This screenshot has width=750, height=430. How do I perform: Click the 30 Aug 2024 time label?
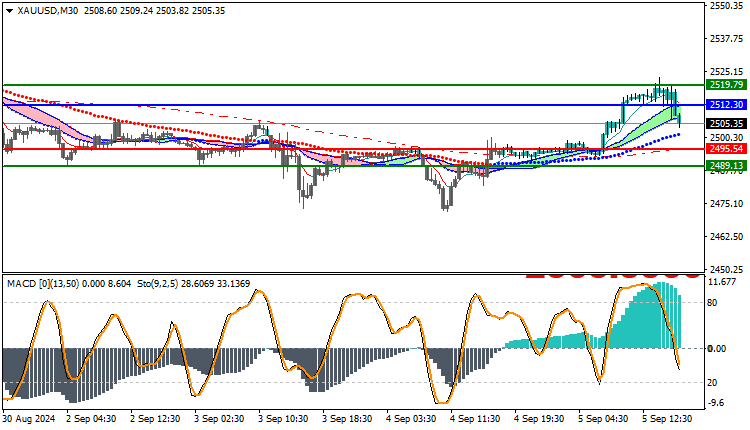point(29,419)
